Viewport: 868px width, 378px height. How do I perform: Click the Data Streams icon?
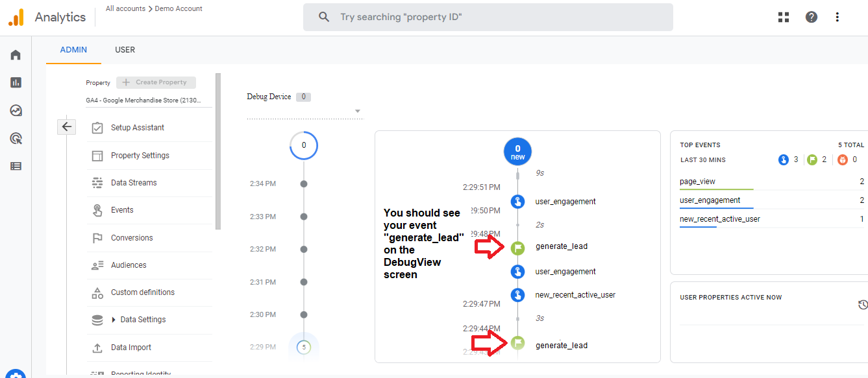97,183
